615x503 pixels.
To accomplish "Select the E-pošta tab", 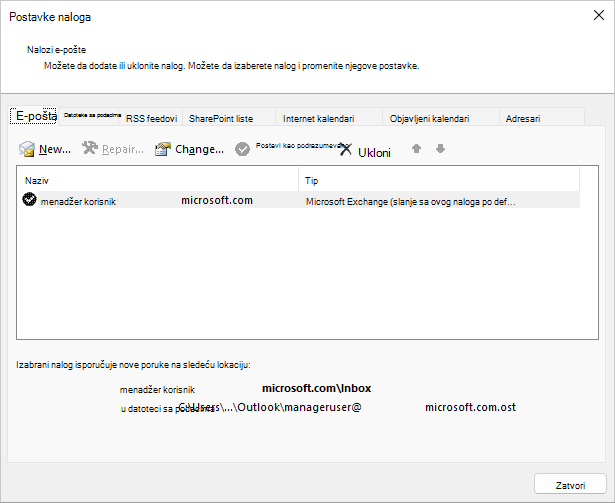I will click(34, 116).
